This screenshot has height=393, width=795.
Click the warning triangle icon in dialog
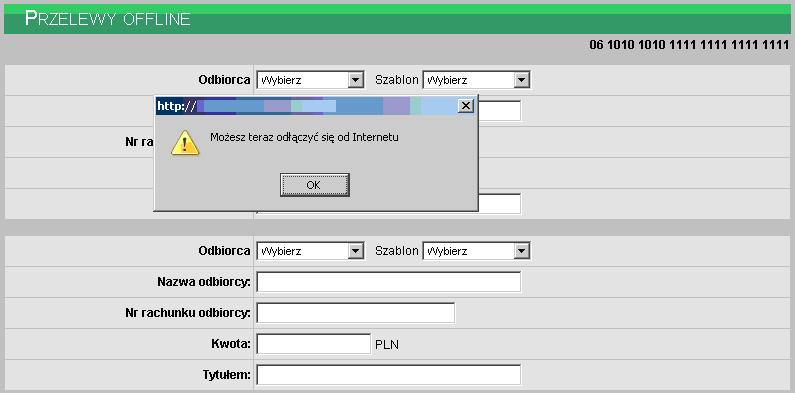point(185,143)
